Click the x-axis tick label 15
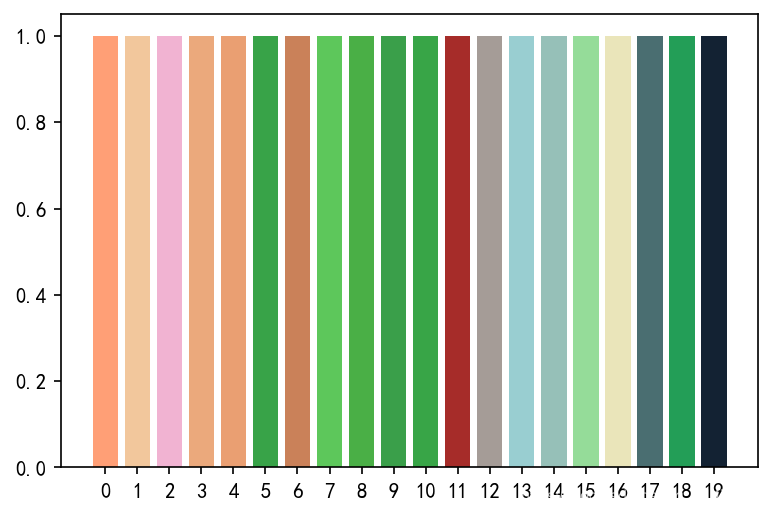The image size is (773, 515). (586, 491)
